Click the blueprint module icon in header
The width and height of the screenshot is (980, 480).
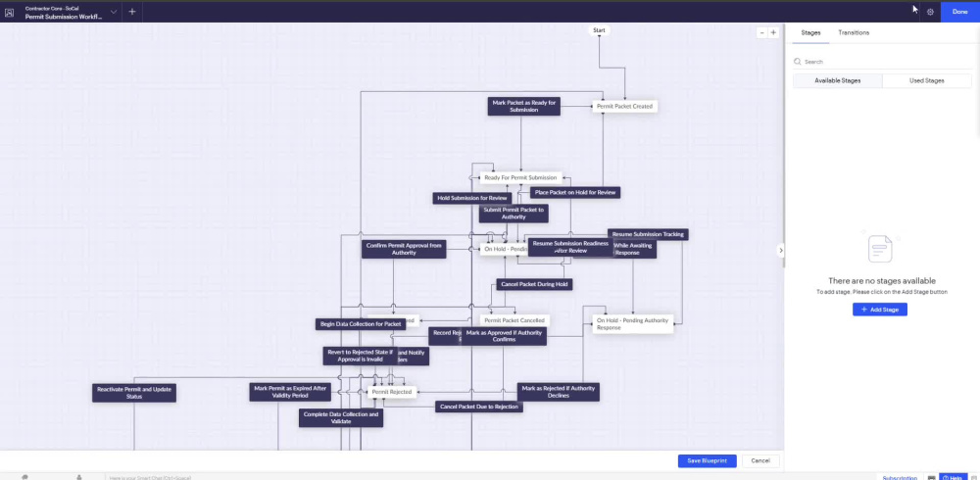(9, 12)
